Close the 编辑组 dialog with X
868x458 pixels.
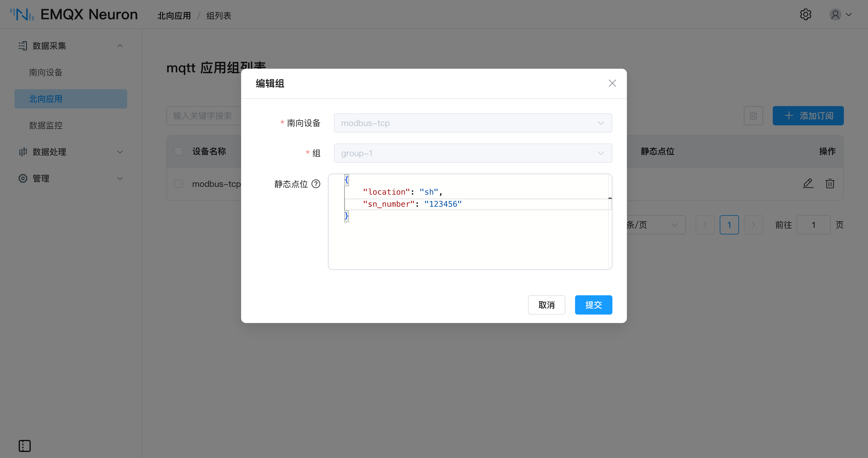pos(612,83)
